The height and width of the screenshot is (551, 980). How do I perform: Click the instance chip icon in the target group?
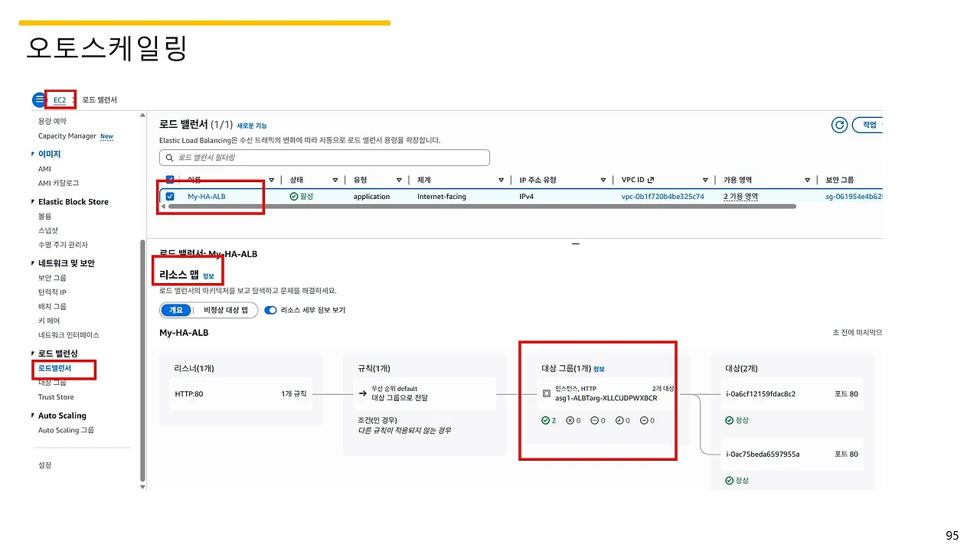coord(547,393)
